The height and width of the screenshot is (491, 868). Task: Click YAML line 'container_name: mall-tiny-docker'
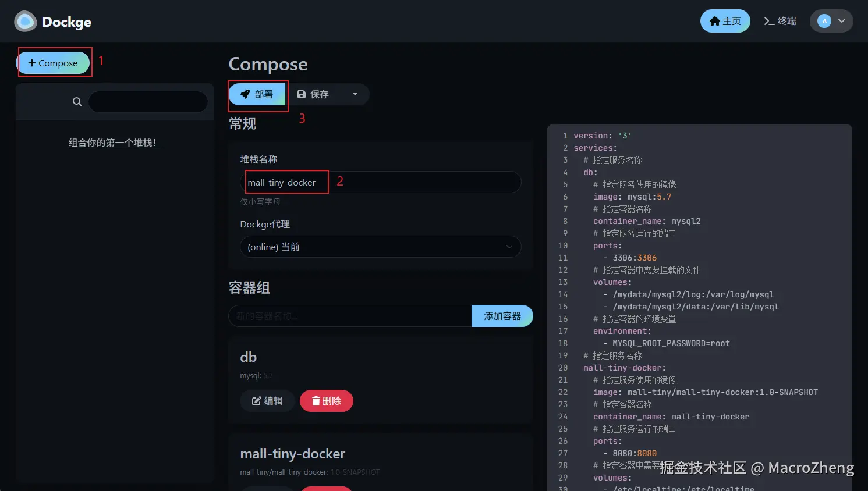671,417
